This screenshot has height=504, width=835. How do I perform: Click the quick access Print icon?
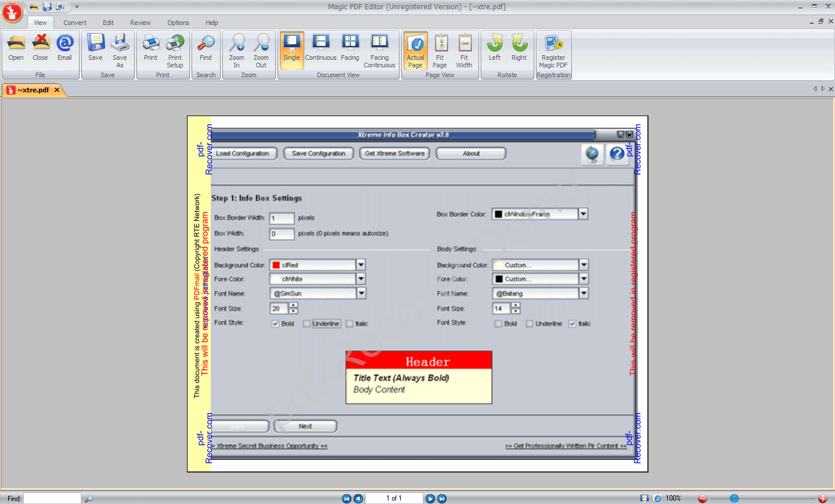click(x=60, y=7)
